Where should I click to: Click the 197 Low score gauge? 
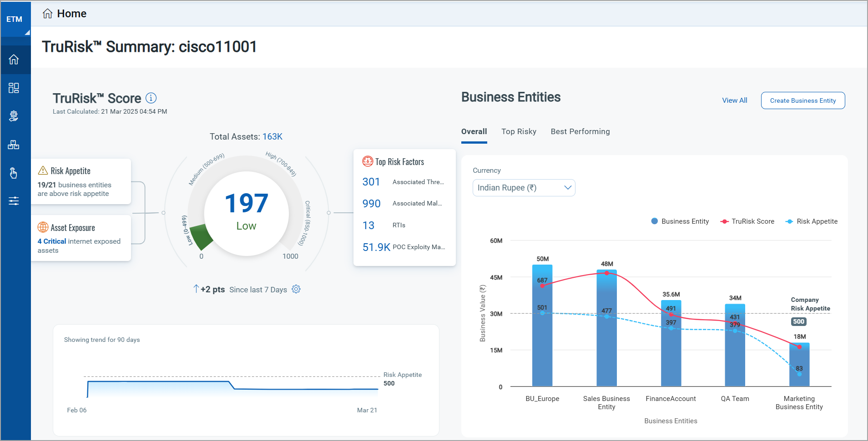[247, 213]
